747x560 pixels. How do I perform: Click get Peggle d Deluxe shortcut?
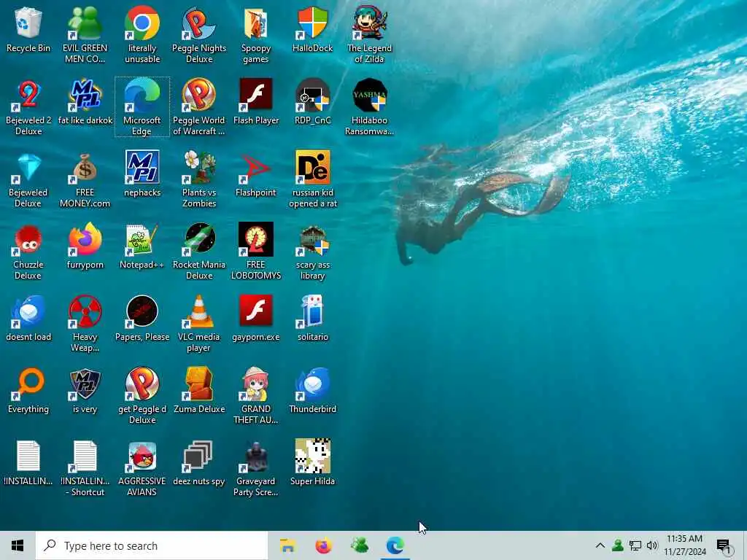coord(142,396)
